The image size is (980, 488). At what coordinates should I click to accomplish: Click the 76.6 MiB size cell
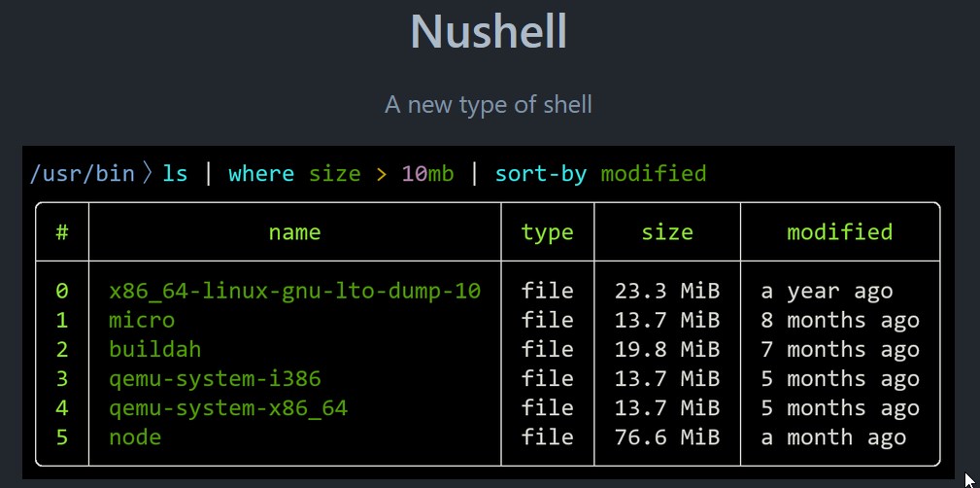click(x=667, y=436)
